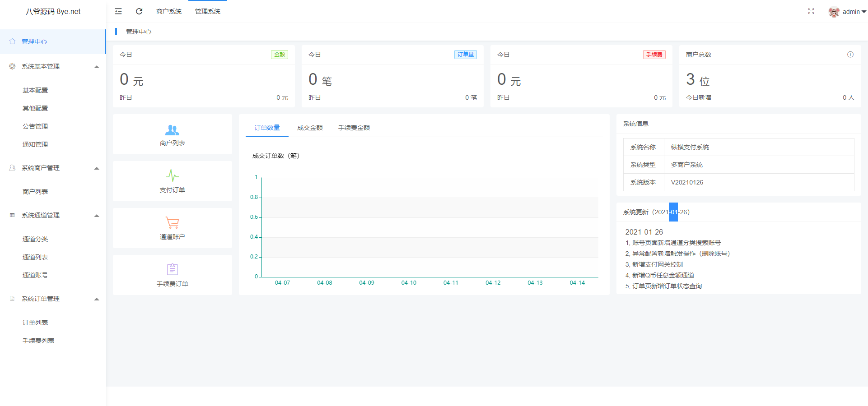Image resolution: width=868 pixels, height=406 pixels.
Task: Open 通道列表 in the sidebar
Action: (35, 257)
